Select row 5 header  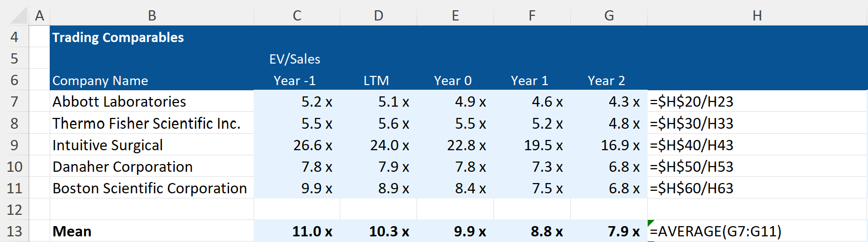[14, 58]
